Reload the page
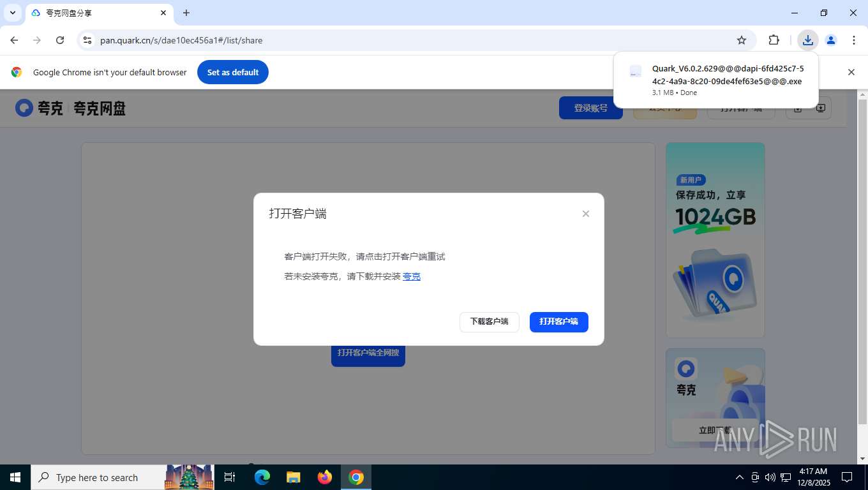 point(60,40)
